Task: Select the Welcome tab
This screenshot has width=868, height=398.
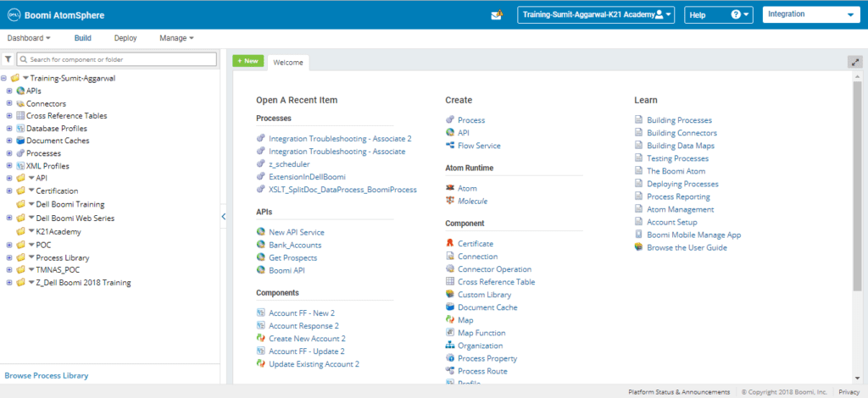Action: [x=288, y=63]
